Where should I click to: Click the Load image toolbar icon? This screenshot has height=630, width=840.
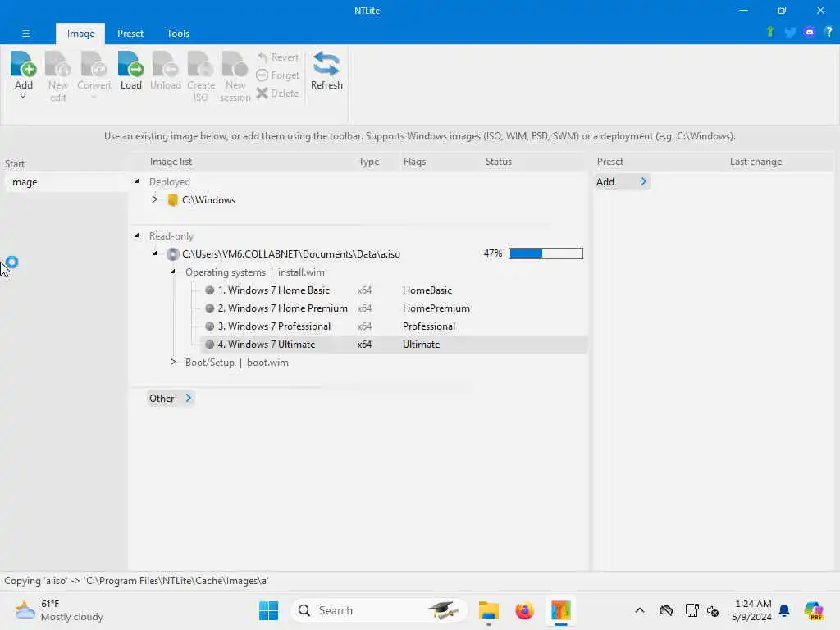pyautogui.click(x=130, y=71)
